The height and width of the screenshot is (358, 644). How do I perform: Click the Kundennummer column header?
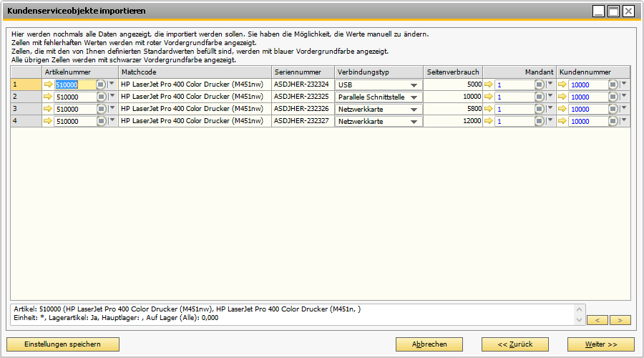[x=593, y=72]
